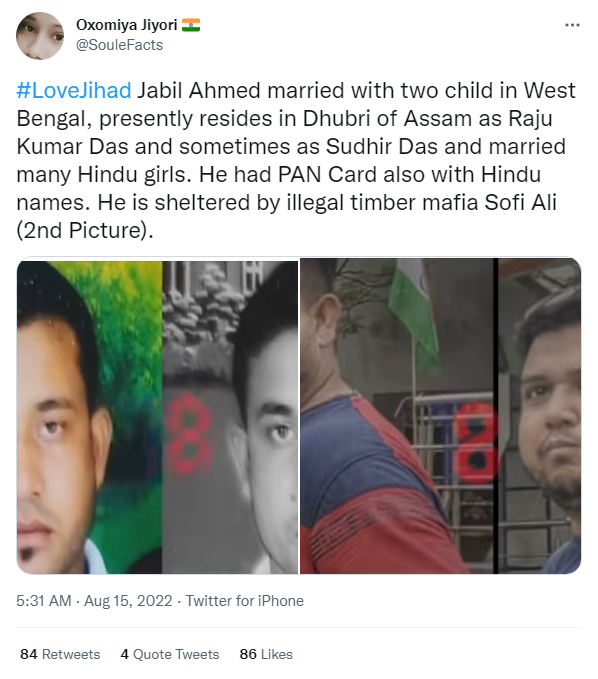Open the Oxomiya Jiyori display name
The height and width of the screenshot is (679, 598).
tap(127, 25)
